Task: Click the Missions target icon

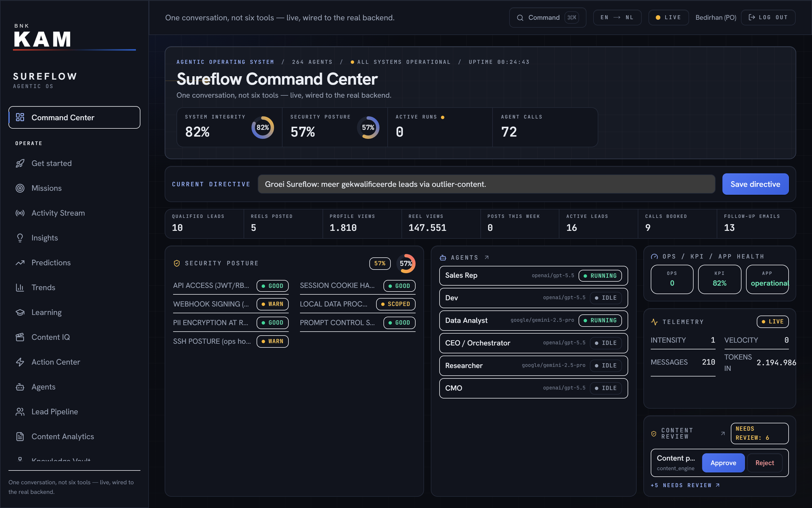Action: coord(20,188)
